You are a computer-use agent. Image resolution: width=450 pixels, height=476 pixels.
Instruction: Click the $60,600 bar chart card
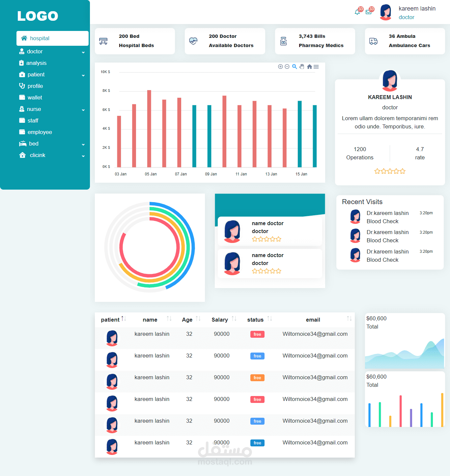[x=405, y=399]
